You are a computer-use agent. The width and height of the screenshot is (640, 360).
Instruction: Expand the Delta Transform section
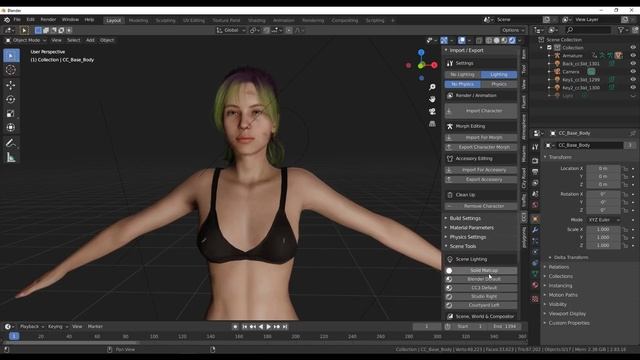571,258
